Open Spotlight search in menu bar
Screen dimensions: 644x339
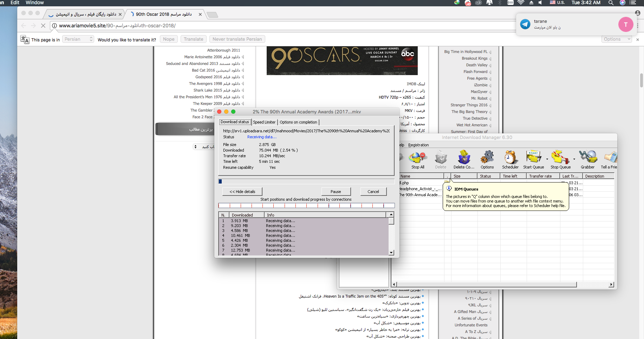611,3
